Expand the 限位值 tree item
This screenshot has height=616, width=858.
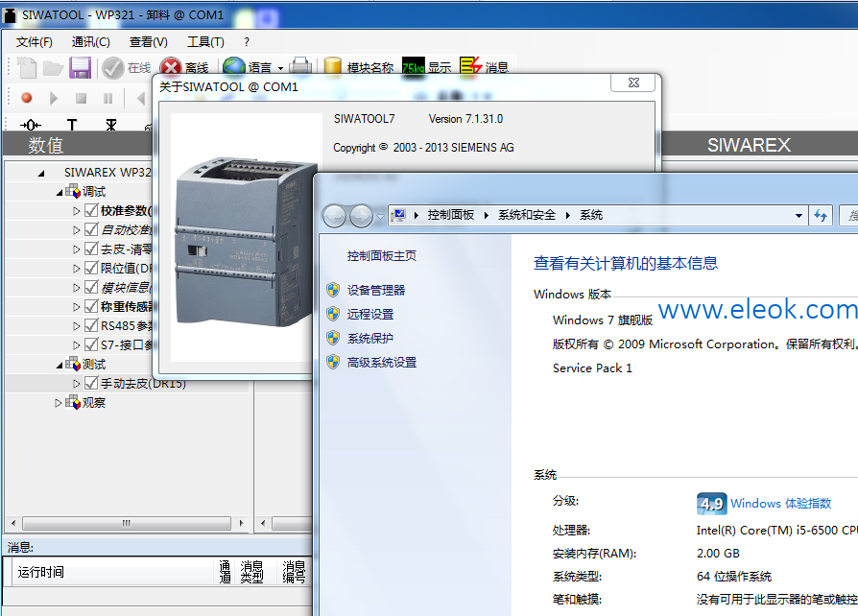click(x=77, y=269)
